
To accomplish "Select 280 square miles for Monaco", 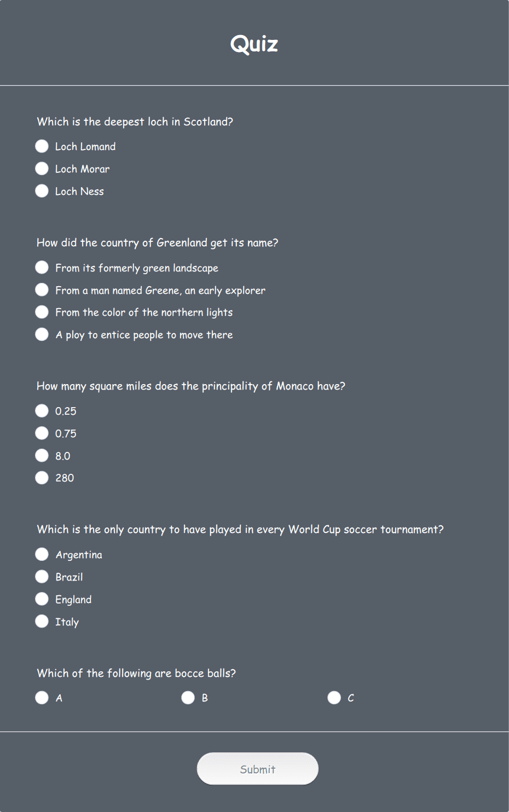I will point(42,477).
